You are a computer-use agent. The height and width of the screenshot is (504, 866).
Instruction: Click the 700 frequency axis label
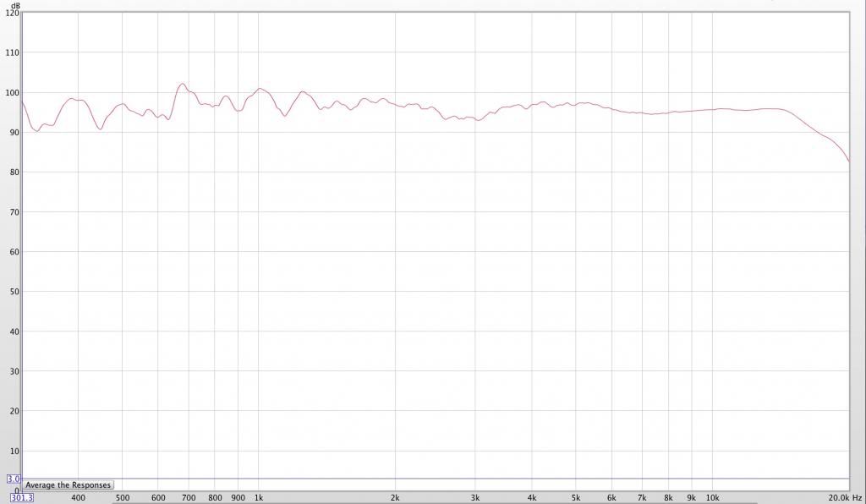[x=189, y=498]
